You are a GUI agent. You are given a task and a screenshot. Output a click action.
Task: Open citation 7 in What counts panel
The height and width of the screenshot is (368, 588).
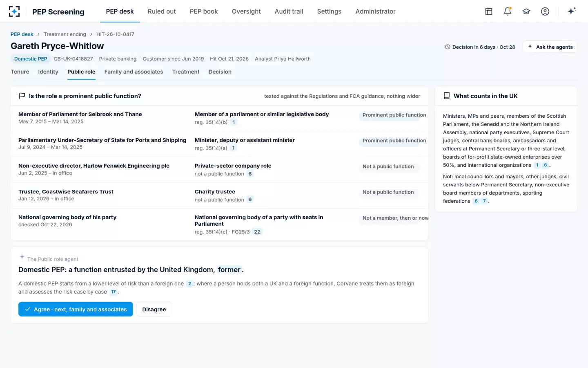[484, 201]
